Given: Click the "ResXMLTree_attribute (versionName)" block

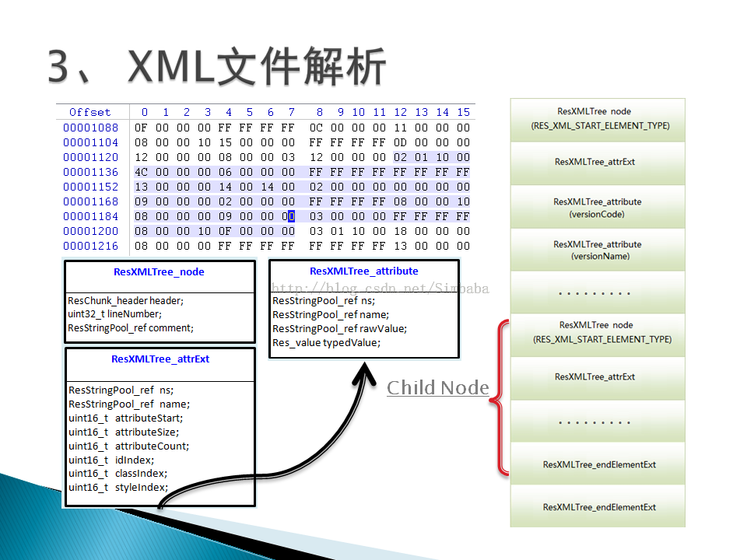Looking at the screenshot, I should point(598,250).
